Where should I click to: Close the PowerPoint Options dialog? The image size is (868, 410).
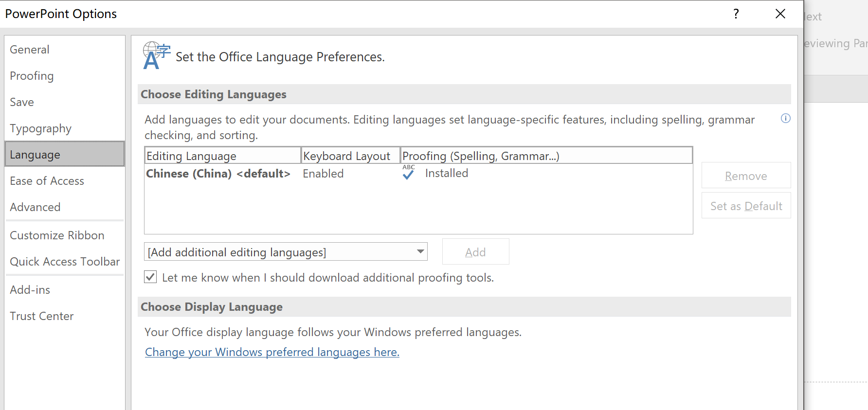click(780, 14)
